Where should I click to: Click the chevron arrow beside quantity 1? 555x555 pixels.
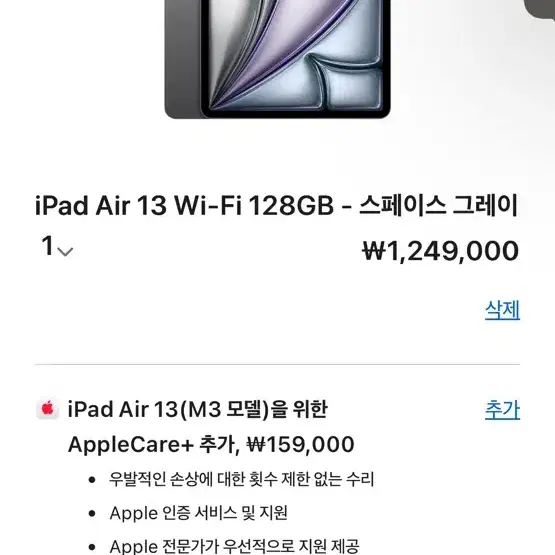65,252
